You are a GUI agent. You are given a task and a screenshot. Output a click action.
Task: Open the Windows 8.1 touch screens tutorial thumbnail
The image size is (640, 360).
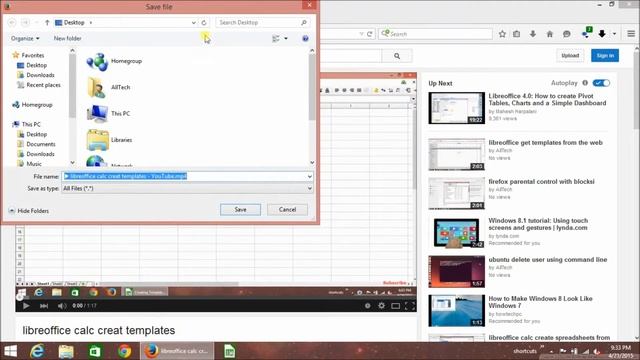pos(456,233)
